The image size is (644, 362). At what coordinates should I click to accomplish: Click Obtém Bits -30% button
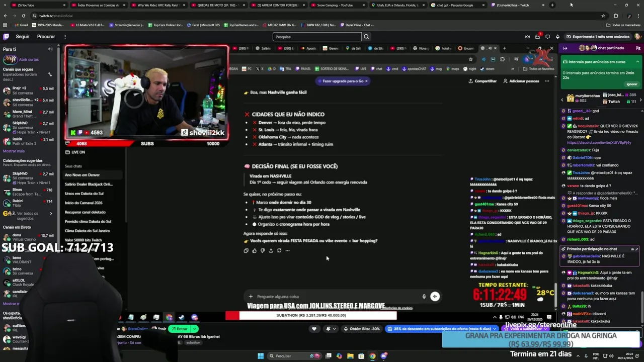[x=361, y=329]
